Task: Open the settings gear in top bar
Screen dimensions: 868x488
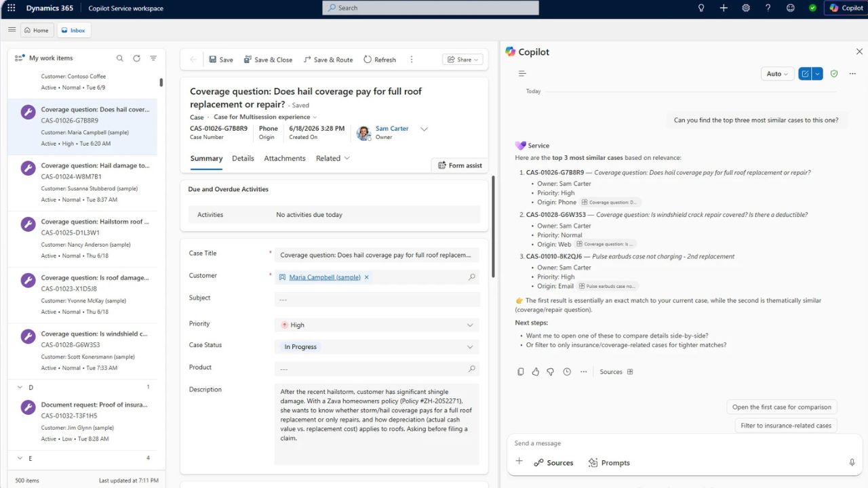Action: tap(746, 8)
